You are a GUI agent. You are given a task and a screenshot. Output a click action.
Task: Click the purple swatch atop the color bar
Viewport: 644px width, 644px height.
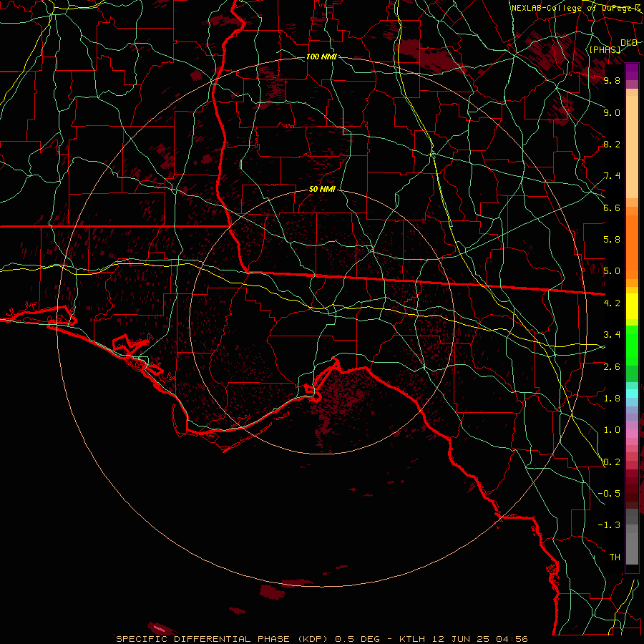pyautogui.click(x=632, y=72)
